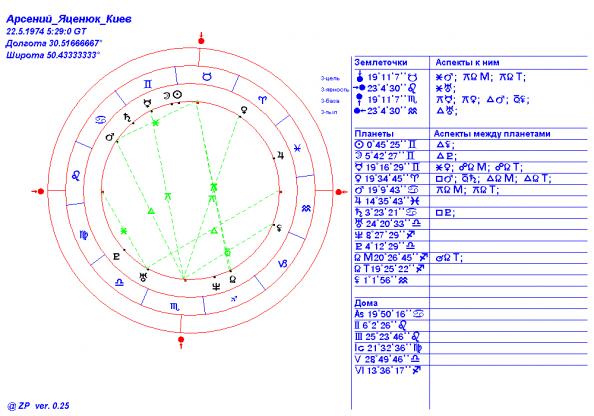Click the Mars glyph inside the chart wheel
The image size is (594, 416).
coord(109,137)
